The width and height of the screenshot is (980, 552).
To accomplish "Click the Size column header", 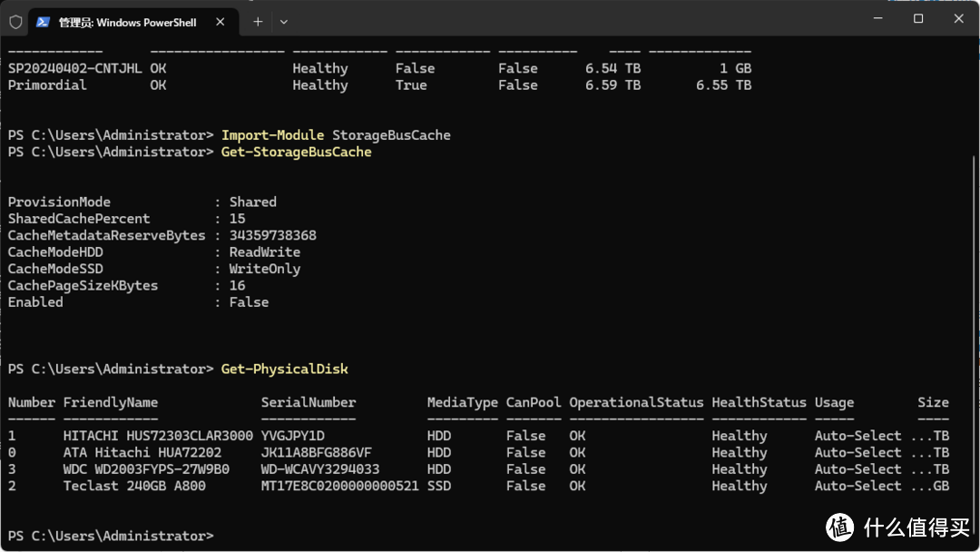I will click(933, 402).
